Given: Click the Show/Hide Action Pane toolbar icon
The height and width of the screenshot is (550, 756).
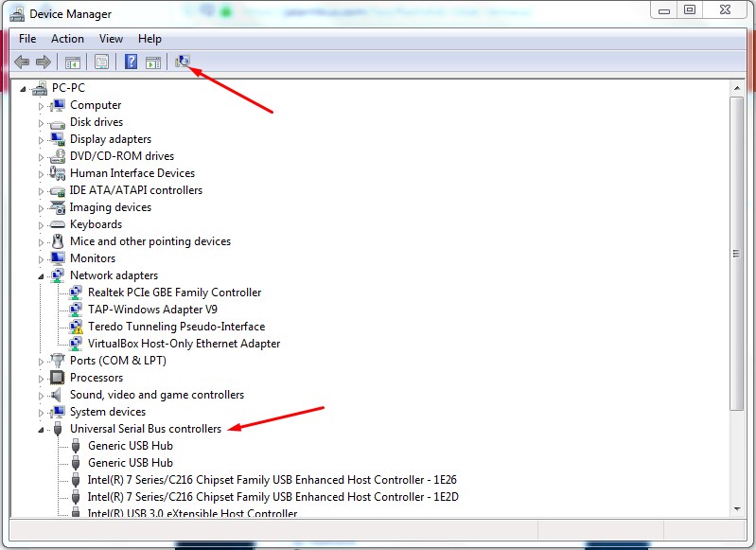Looking at the screenshot, I should point(153,62).
